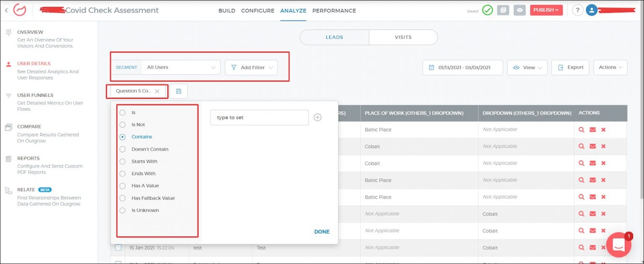Click the magnifier icon in first Baltic Place row
Screen dimensions: 644x264
pos(581,129)
